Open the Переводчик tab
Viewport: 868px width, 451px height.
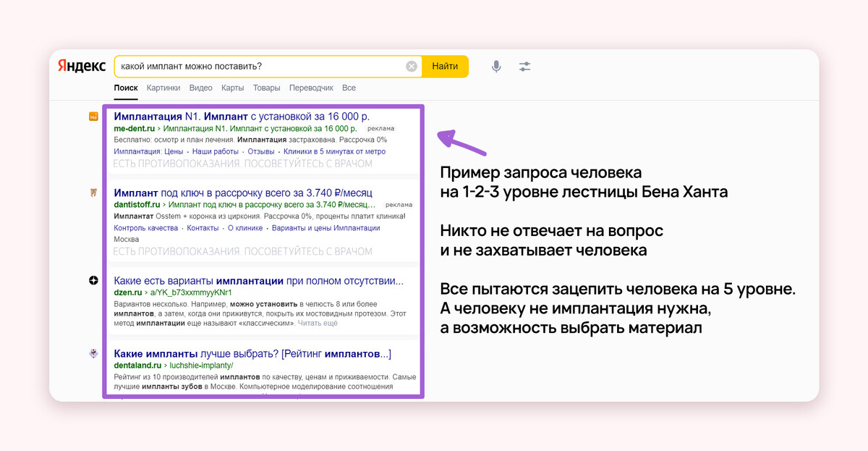(311, 88)
